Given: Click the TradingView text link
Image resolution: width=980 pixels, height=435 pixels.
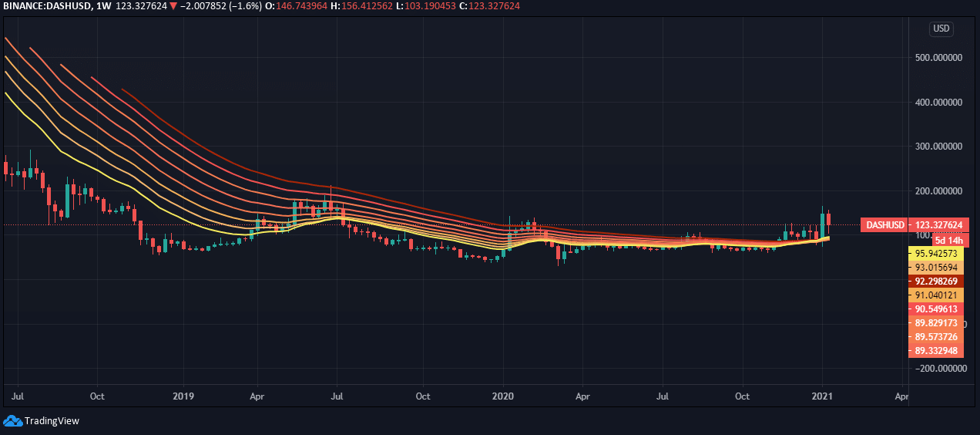Looking at the screenshot, I should point(52,421).
